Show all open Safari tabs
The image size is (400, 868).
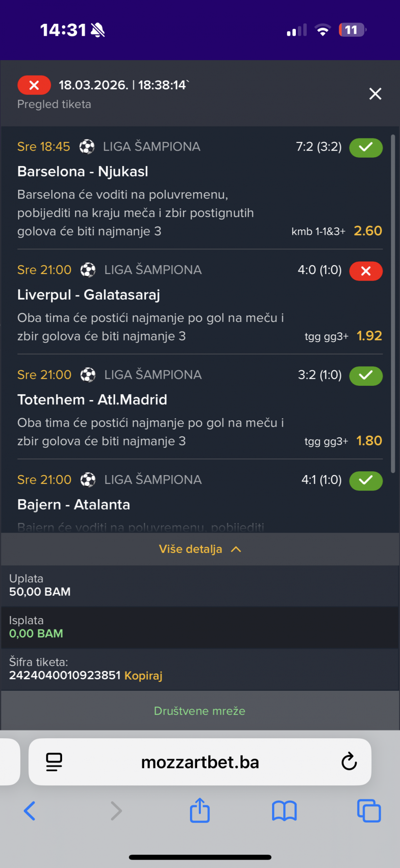369,811
